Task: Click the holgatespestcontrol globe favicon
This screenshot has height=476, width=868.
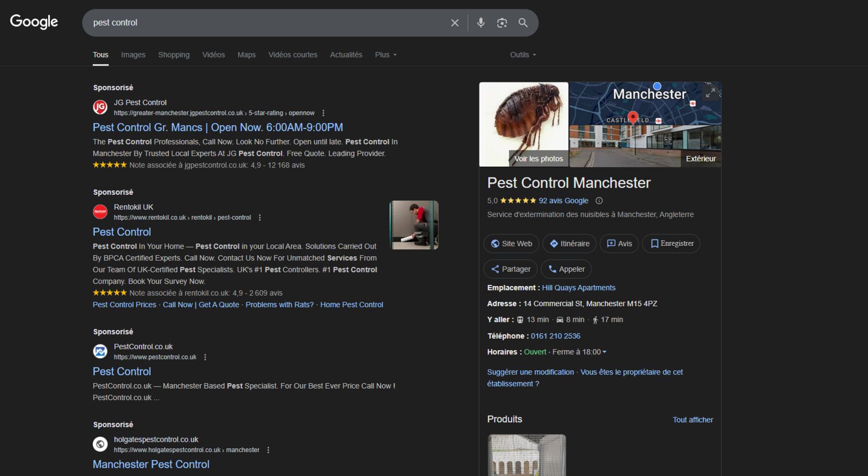Action: [x=100, y=444]
